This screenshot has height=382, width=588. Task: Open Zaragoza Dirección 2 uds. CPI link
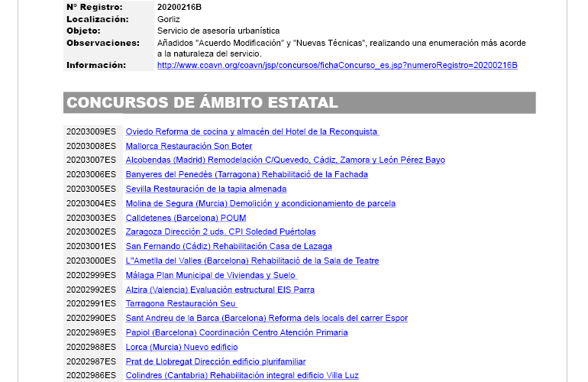(221, 232)
